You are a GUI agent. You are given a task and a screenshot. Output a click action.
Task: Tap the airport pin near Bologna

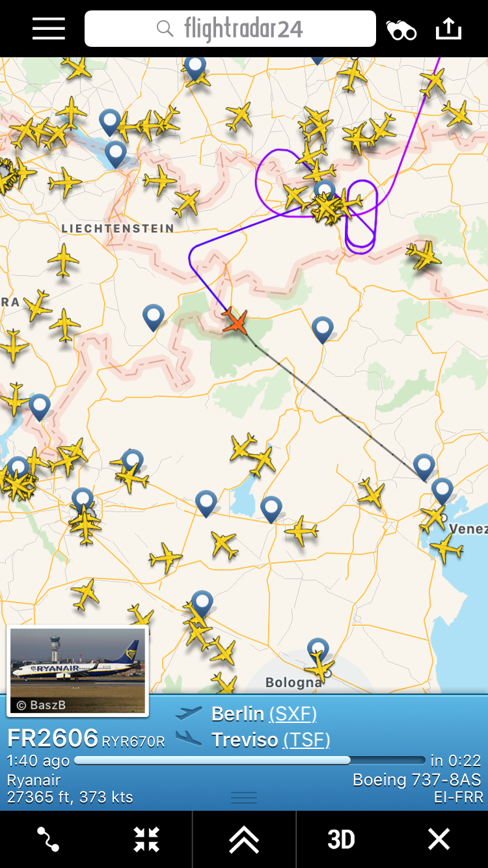(318, 650)
